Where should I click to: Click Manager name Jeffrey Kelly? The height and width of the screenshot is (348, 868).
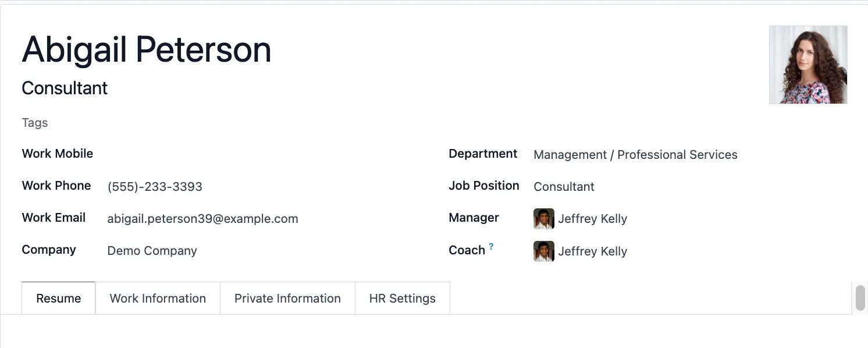tap(592, 219)
